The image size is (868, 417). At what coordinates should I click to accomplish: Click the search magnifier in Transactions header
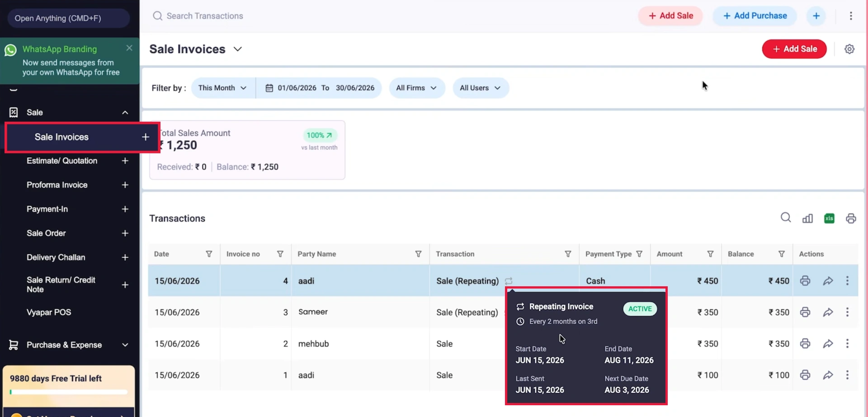[786, 218]
